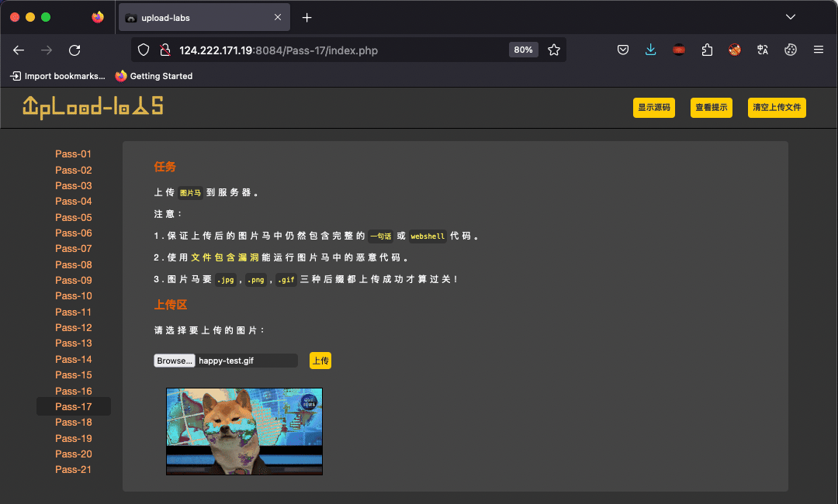The width and height of the screenshot is (838, 504).
Task: Open the Extensions puzzle icon
Action: click(707, 50)
